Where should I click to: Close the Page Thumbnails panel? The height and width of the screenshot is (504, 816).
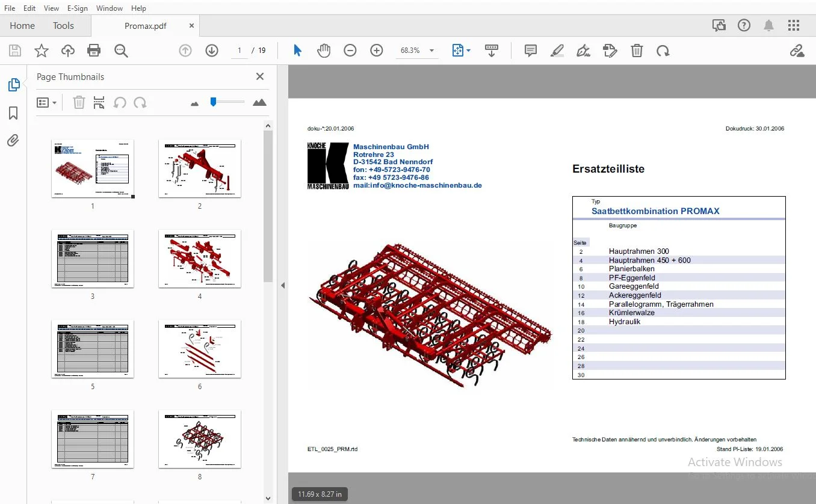click(x=260, y=76)
